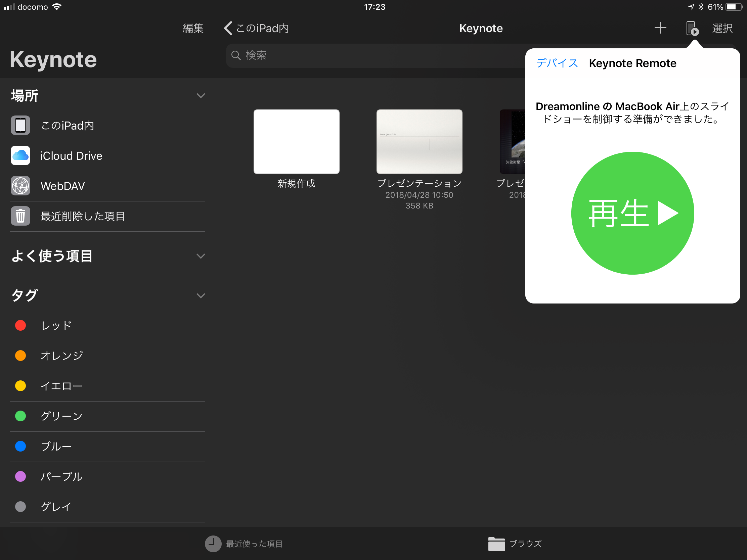Choose the green グリーン tag dot

20,416
